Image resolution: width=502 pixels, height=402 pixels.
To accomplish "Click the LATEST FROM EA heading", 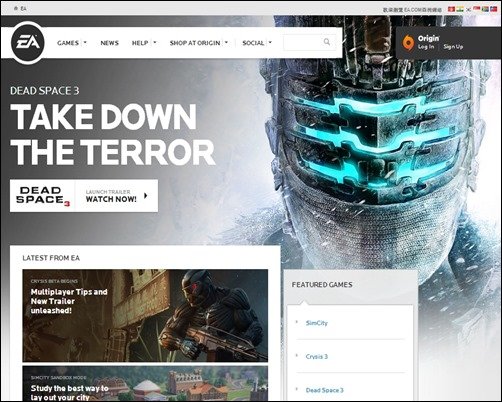I will coord(51,258).
